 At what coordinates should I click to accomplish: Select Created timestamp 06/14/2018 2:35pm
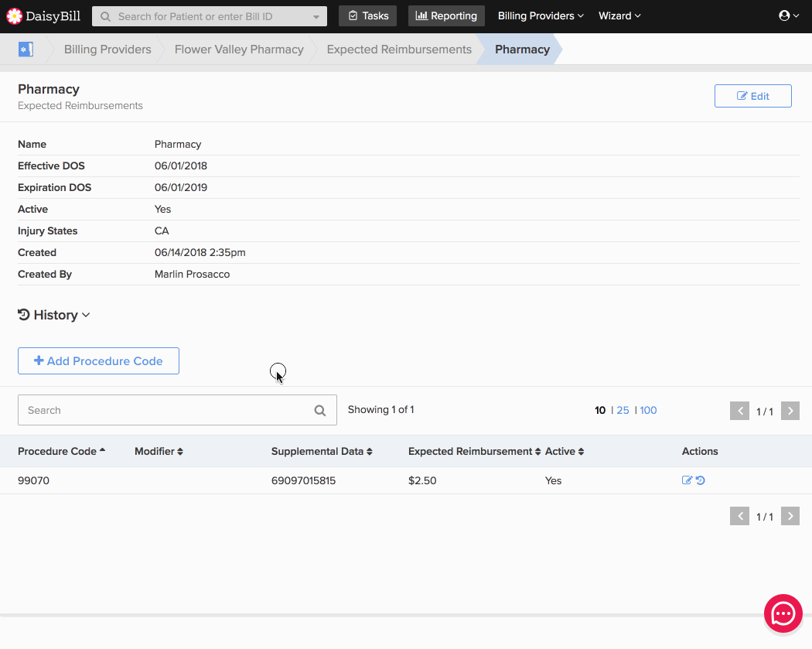click(x=200, y=252)
